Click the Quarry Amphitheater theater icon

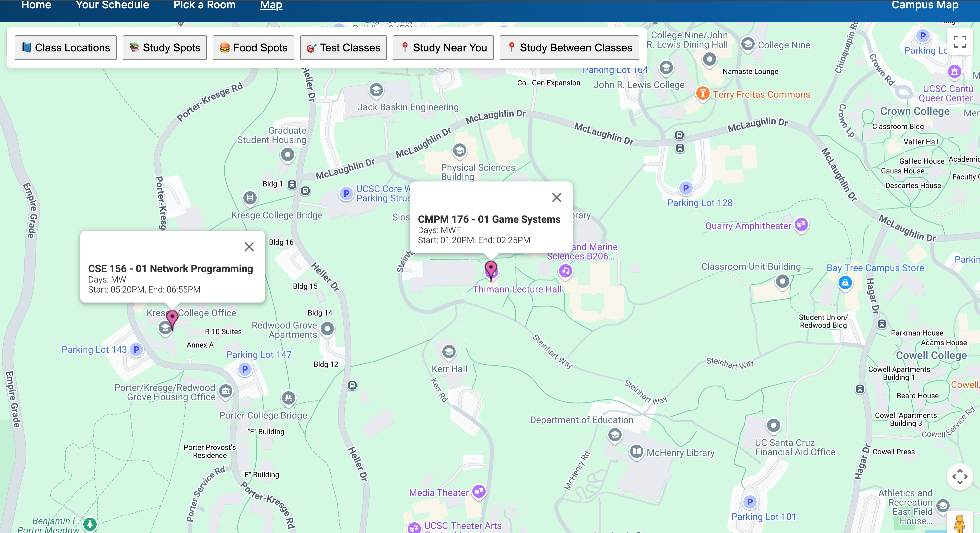click(801, 224)
